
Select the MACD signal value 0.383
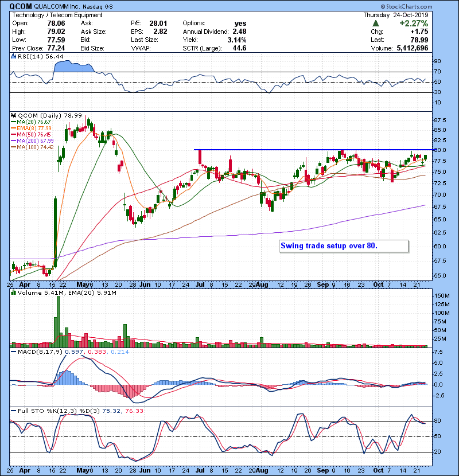click(x=97, y=352)
